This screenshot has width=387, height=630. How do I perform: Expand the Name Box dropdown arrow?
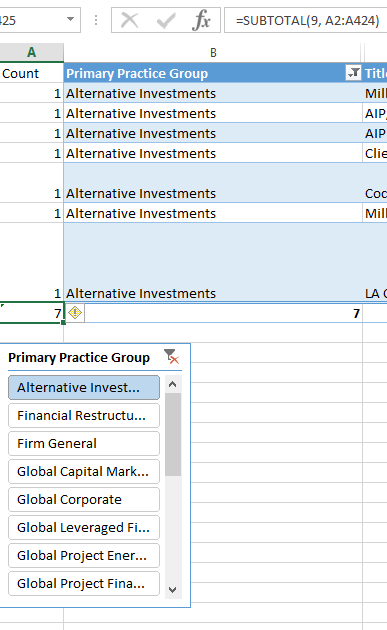click(x=70, y=19)
